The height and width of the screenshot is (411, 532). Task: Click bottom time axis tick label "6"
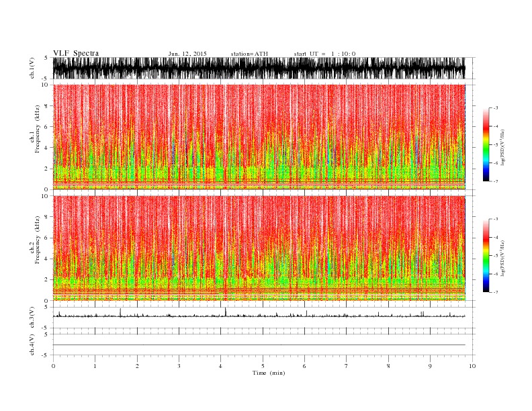304,366
